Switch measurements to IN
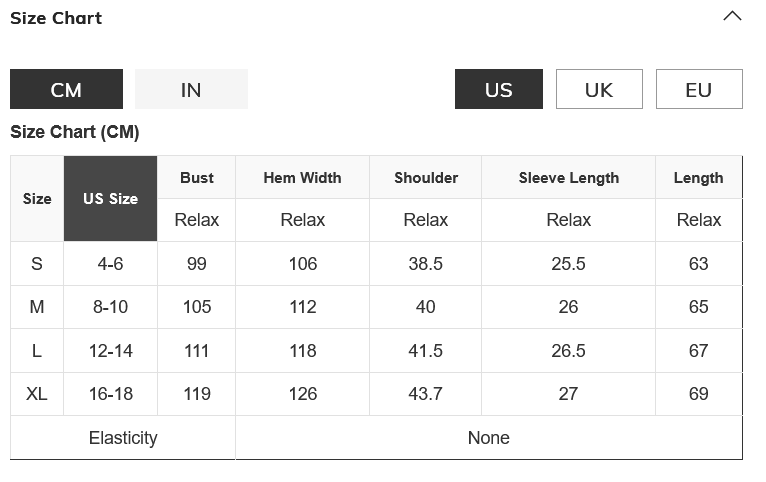Viewport: 766px width, 482px height. click(191, 89)
